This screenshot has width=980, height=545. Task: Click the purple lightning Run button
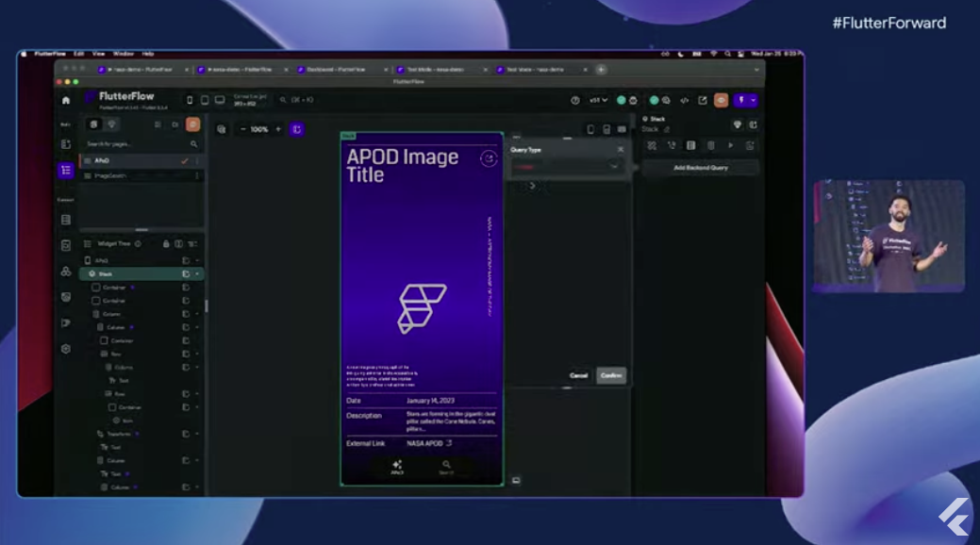click(741, 100)
